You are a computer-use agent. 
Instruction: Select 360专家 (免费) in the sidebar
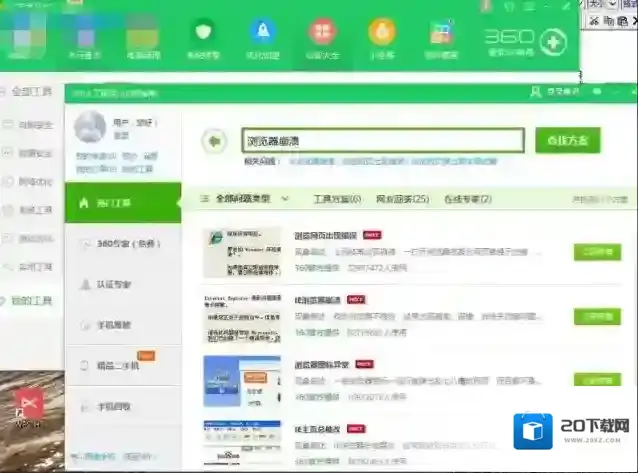pyautogui.click(x=122, y=243)
